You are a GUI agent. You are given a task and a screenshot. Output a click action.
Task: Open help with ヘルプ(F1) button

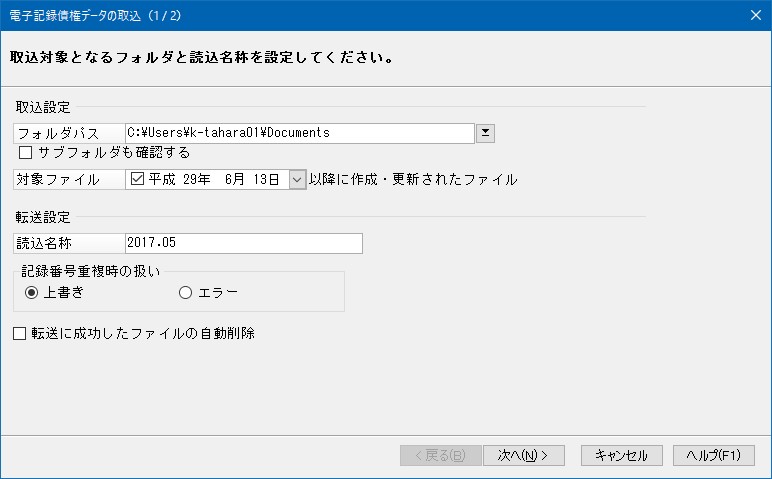(x=713, y=455)
